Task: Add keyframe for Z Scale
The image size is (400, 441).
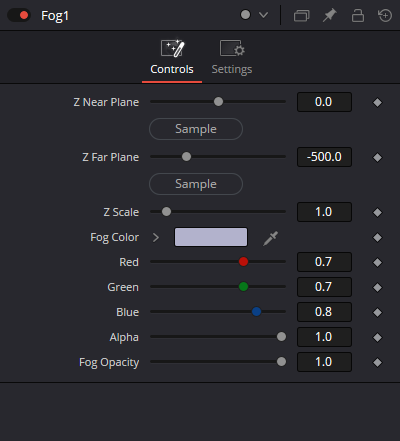Action: [377, 212]
